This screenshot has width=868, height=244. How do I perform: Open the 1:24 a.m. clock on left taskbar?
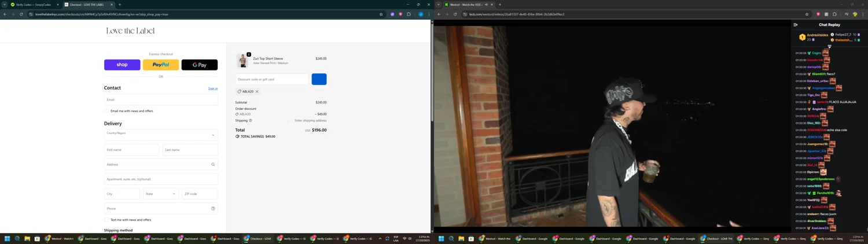[x=424, y=238]
